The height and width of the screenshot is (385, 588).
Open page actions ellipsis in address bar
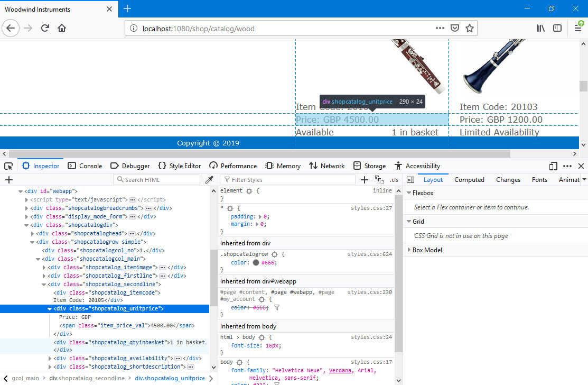pyautogui.click(x=440, y=28)
